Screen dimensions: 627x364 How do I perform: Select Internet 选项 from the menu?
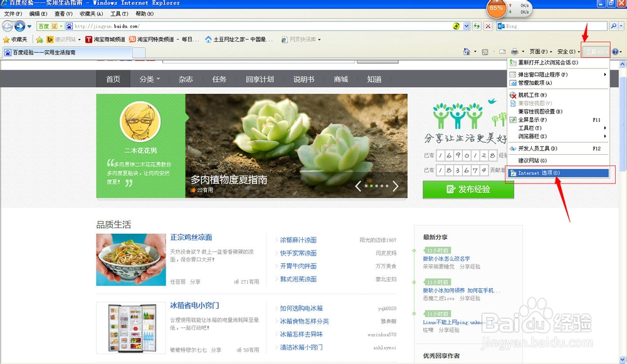539,173
